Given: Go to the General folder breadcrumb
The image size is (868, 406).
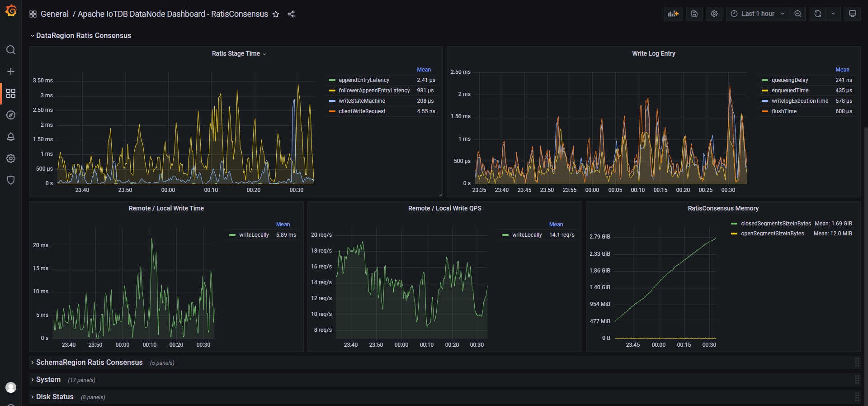Looking at the screenshot, I should 55,14.
